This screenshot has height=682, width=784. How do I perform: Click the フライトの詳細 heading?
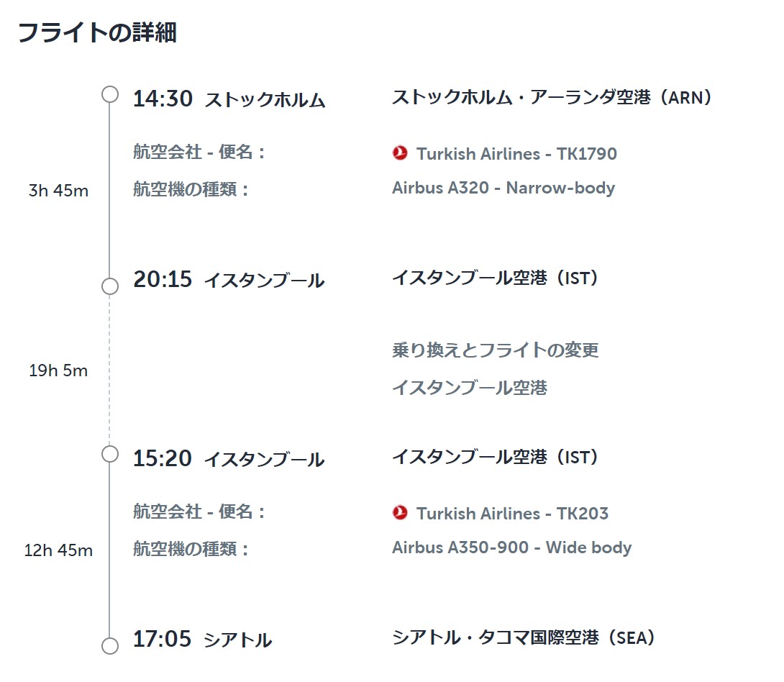pos(98,32)
